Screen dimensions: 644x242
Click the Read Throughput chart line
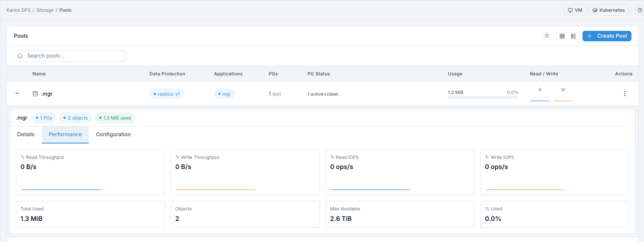click(x=61, y=189)
